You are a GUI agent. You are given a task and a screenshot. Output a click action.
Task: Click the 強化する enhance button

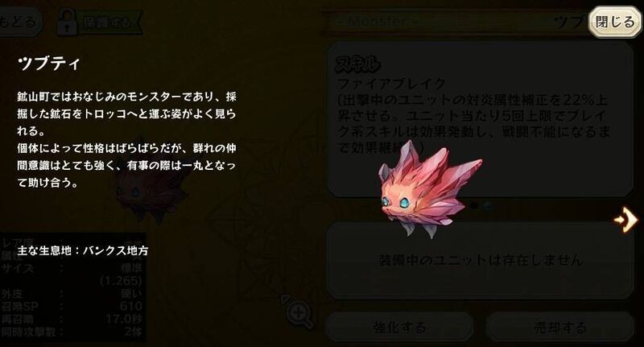click(399, 328)
